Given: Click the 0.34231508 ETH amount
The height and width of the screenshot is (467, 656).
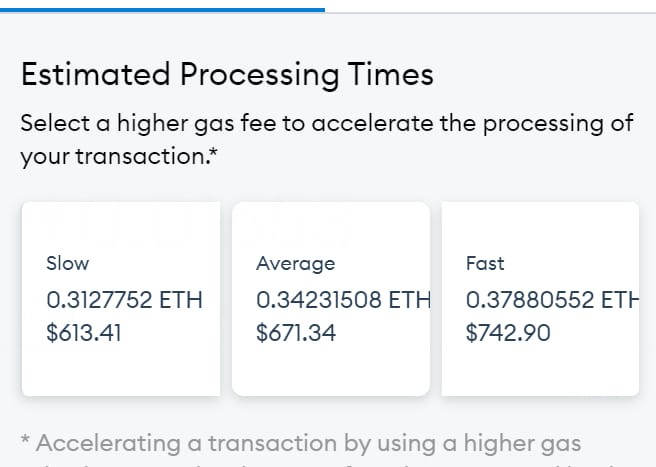Looking at the screenshot, I should [343, 300].
